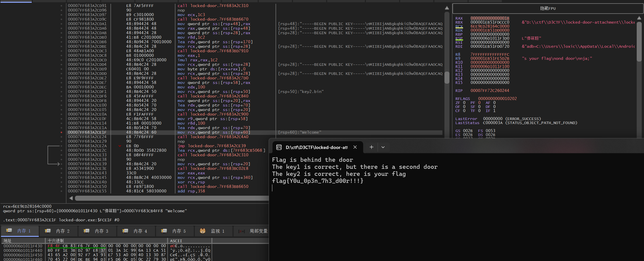This screenshot has height=261, width=644.
Task: Click the 隐藏FPU button in registers panel
Action: coord(548,9)
